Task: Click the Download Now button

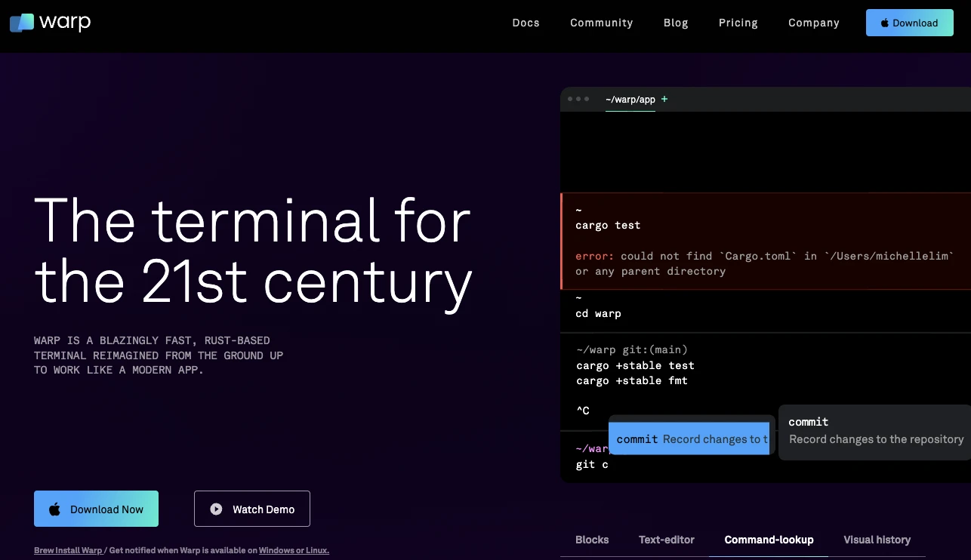Action: (96, 509)
